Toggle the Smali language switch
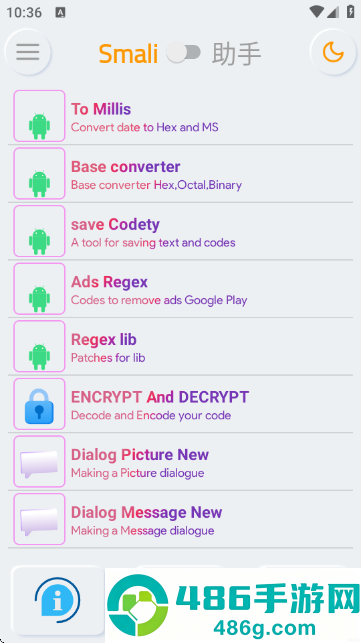Screen dimensions: 361x643 (184, 53)
